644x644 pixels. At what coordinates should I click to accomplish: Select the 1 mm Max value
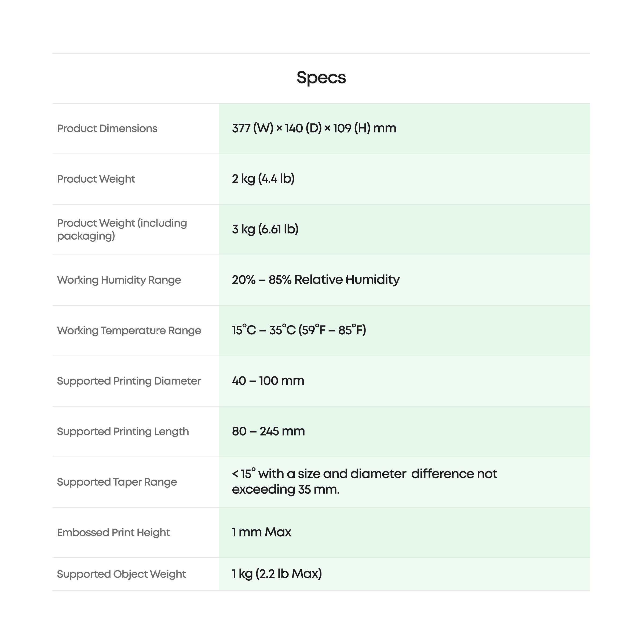point(262,532)
